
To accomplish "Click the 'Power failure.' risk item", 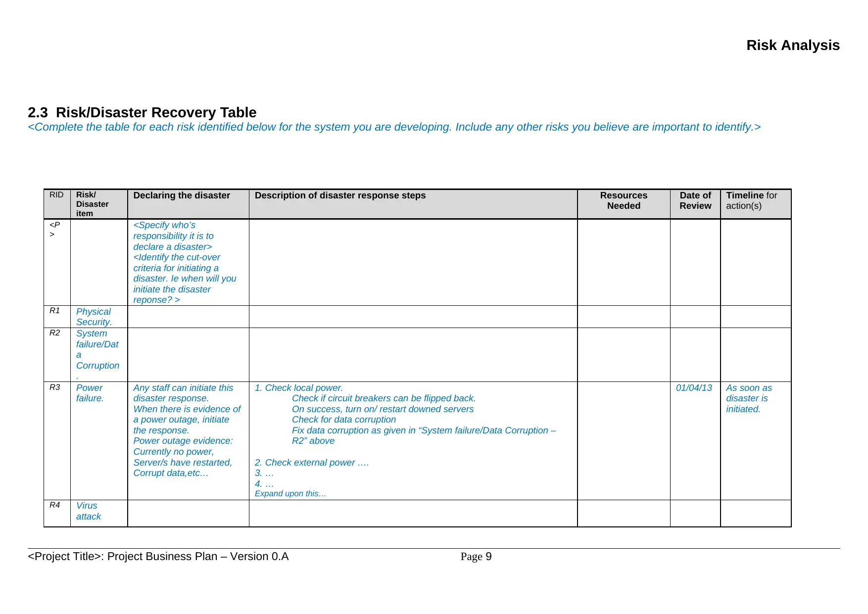I will coord(90,393).
